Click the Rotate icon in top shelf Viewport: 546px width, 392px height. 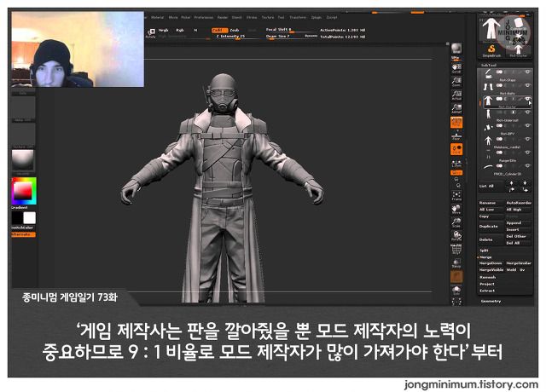pos(150,33)
